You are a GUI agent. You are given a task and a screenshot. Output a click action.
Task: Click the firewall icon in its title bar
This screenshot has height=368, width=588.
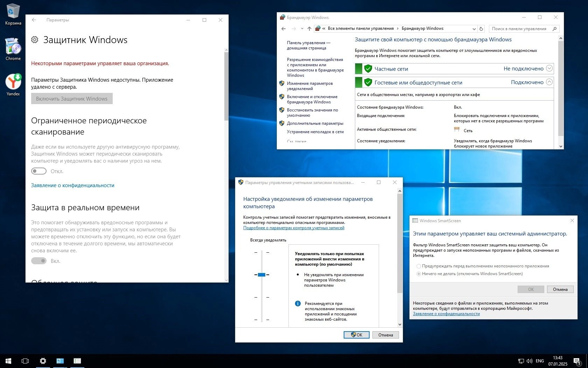point(282,17)
